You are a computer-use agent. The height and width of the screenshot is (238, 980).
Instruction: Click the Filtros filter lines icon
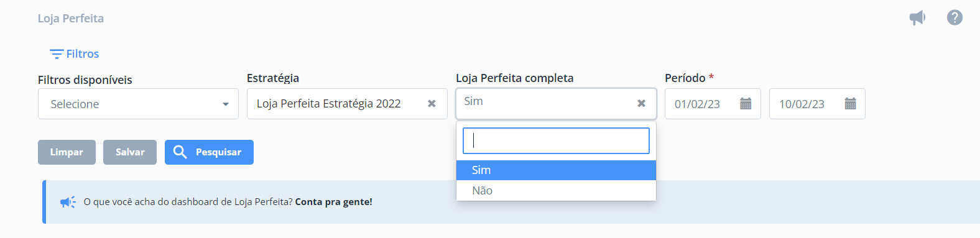tap(57, 54)
